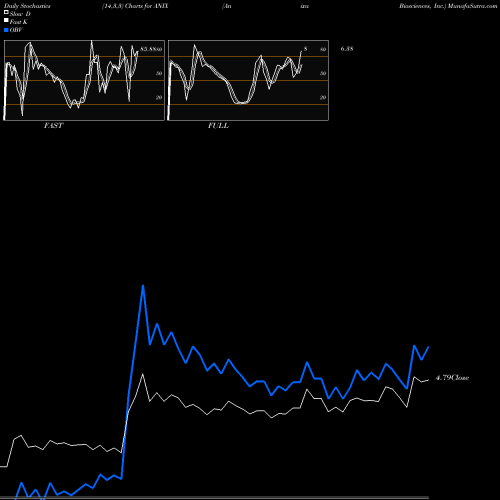Viewport: 500px width, 500px height.
Task: Click the 20 axis label in the FULL chart
Action: [x=323, y=97]
